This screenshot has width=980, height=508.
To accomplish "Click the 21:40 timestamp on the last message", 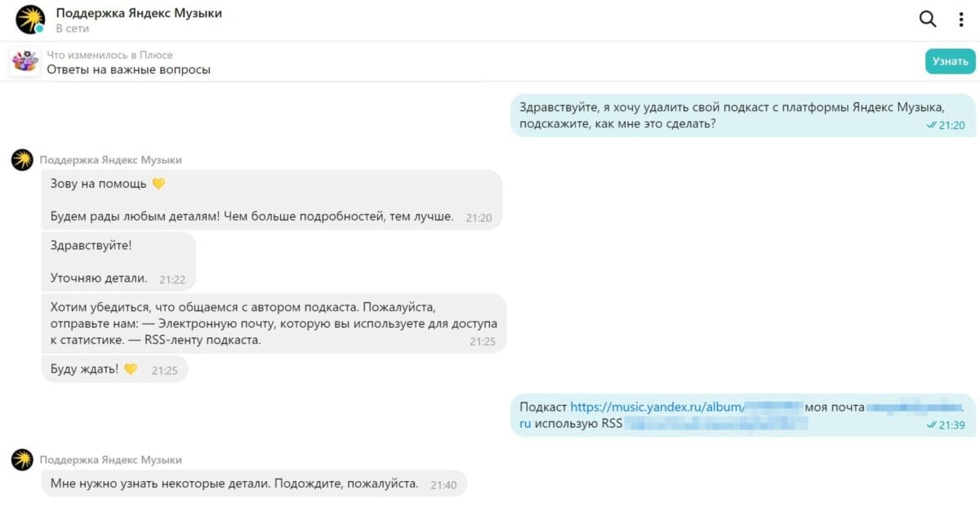I will point(443,484).
